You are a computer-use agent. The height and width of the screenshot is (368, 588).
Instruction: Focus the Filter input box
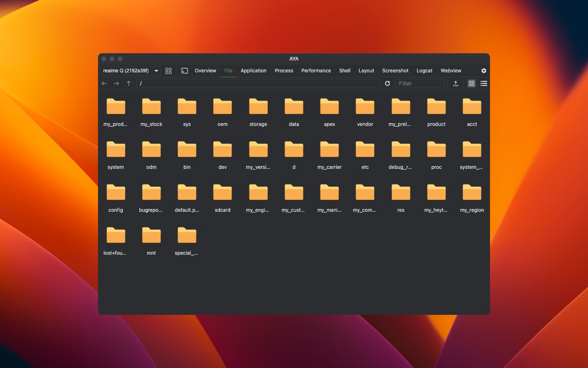tap(420, 83)
